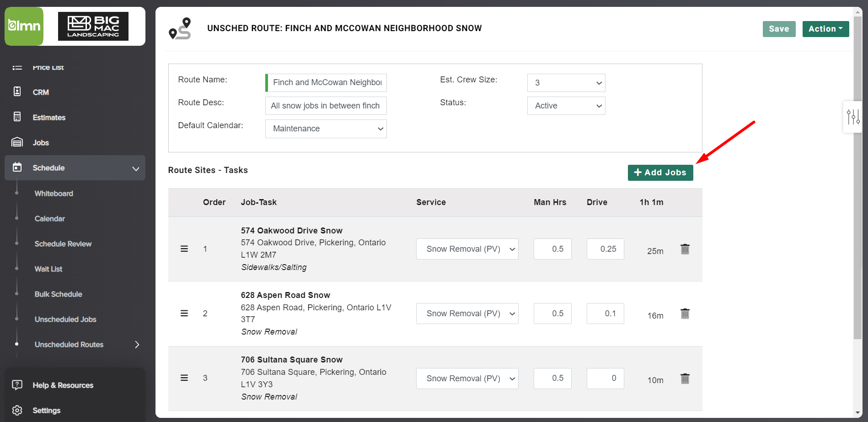Click the '1h 1m' total header value

click(x=651, y=202)
